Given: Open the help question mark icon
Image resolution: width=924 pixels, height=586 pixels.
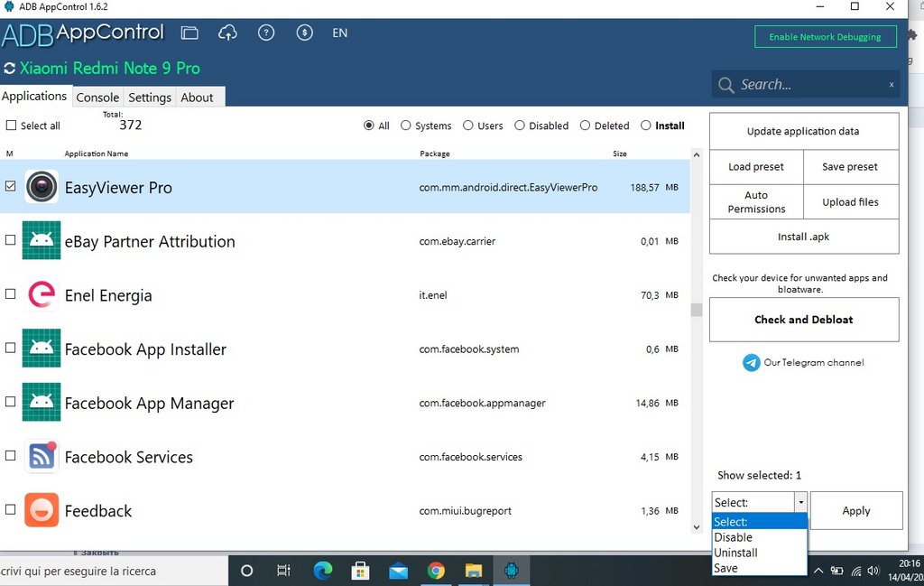Looking at the screenshot, I should [x=266, y=33].
